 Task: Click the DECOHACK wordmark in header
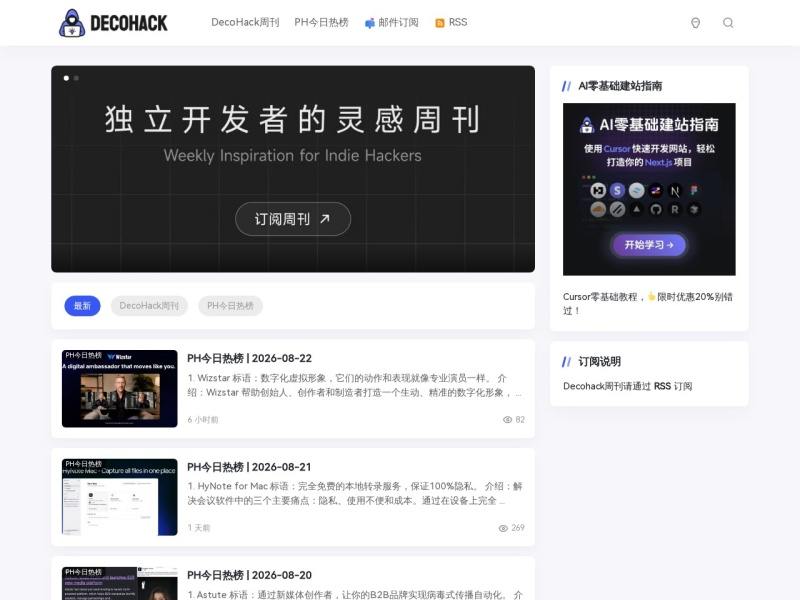click(129, 23)
